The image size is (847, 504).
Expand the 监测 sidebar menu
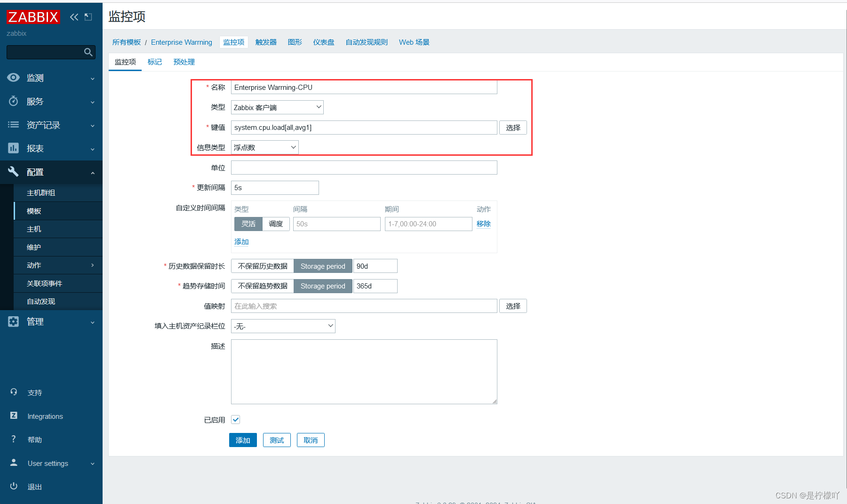(x=93, y=79)
